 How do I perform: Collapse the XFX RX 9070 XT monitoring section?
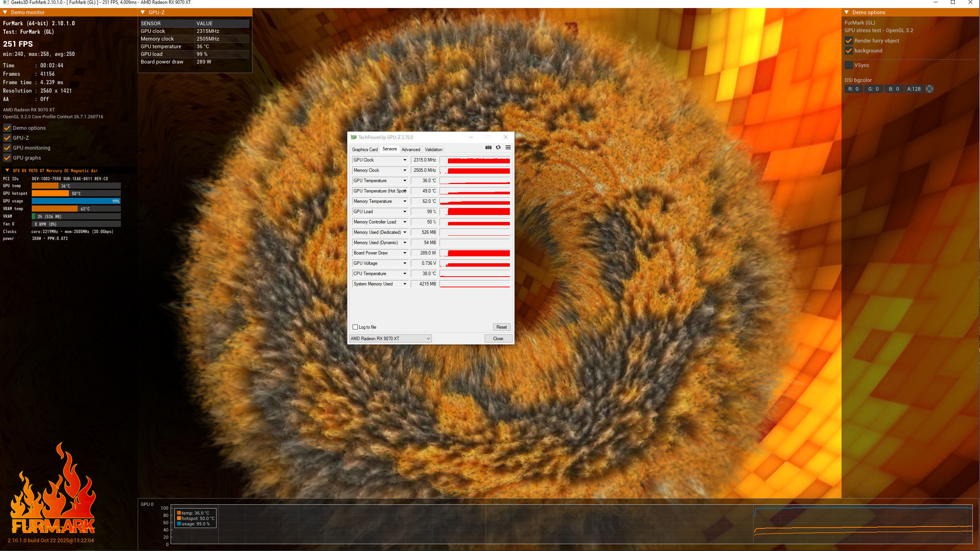coord(7,171)
